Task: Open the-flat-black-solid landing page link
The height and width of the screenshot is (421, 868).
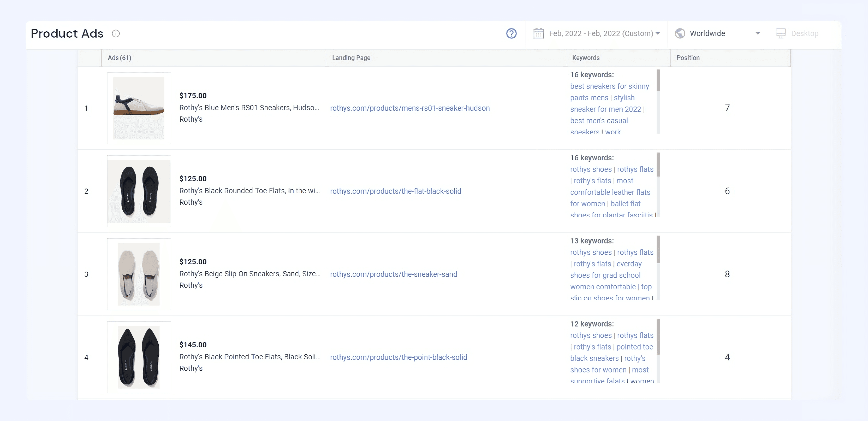Action: tap(395, 191)
